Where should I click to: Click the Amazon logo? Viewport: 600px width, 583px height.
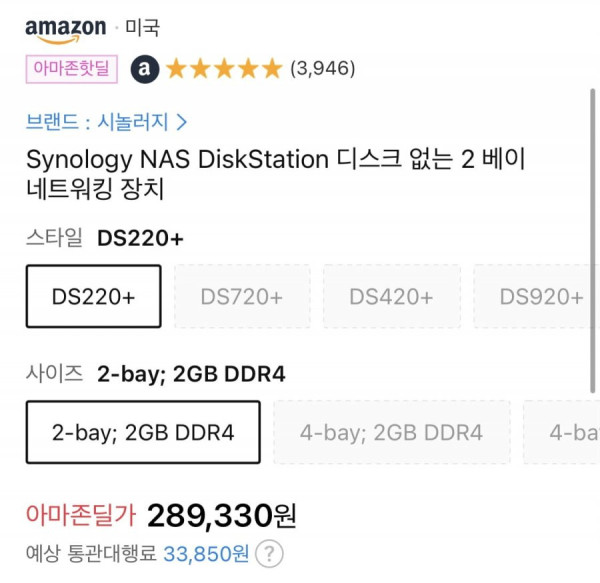(x=65, y=31)
